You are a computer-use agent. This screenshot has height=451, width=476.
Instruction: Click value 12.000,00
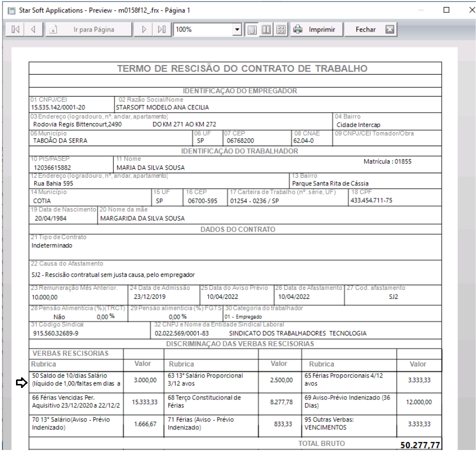click(419, 402)
